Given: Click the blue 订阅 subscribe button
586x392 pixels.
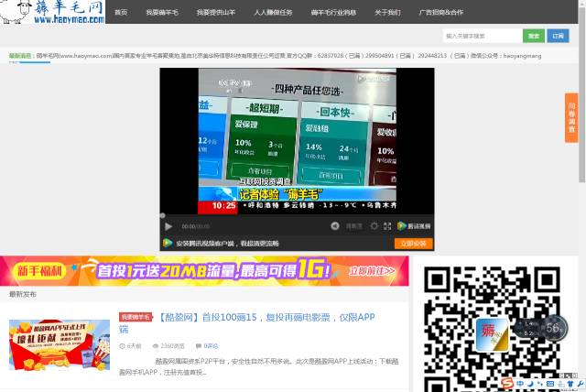Looking at the screenshot, I should pos(558,36).
